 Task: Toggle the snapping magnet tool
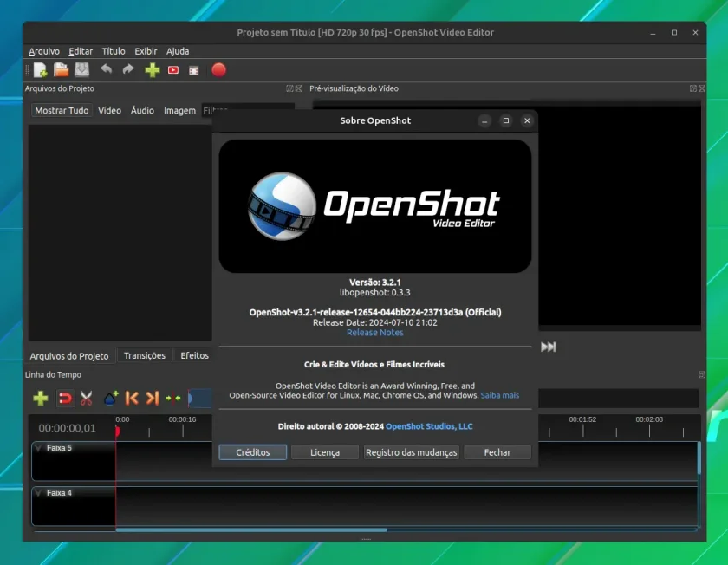click(x=65, y=398)
